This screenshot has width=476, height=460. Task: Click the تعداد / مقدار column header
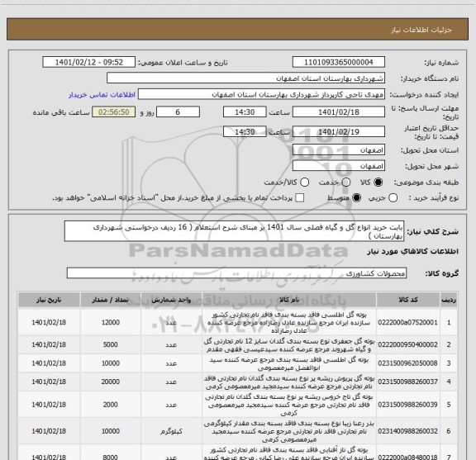tap(111, 300)
